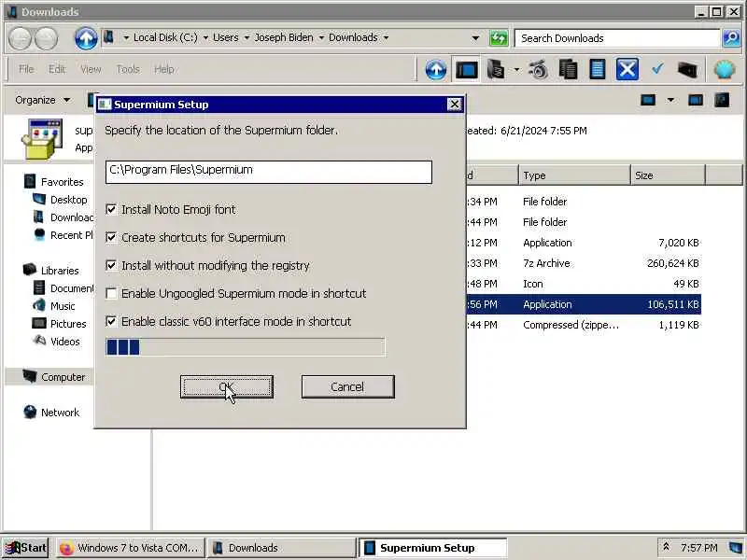Sort by the Type column header
Viewport: 747px width, 560px height.
[x=574, y=175]
